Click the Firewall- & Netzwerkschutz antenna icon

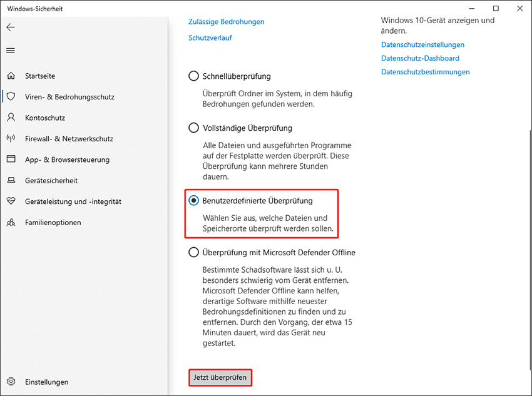point(11,138)
